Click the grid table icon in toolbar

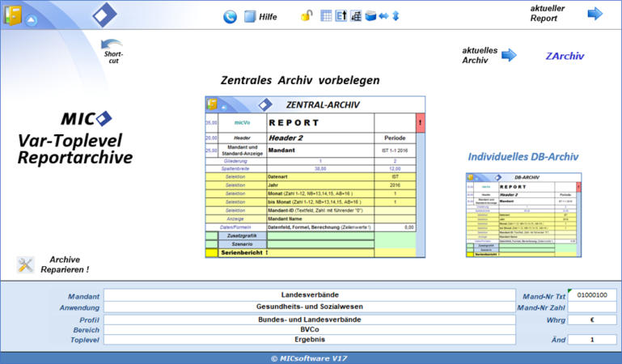326,15
